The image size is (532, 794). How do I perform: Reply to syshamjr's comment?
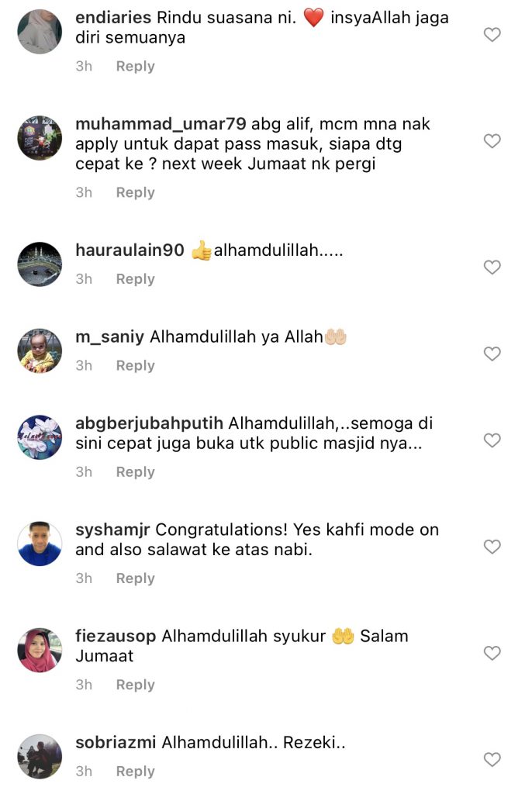pos(135,578)
